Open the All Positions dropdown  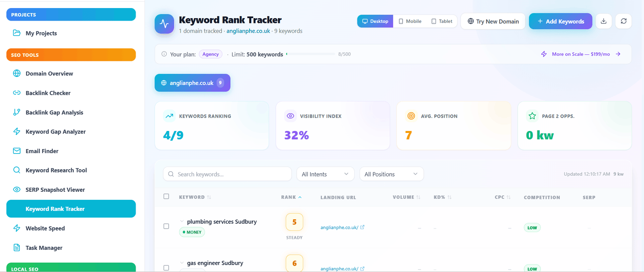(391, 174)
